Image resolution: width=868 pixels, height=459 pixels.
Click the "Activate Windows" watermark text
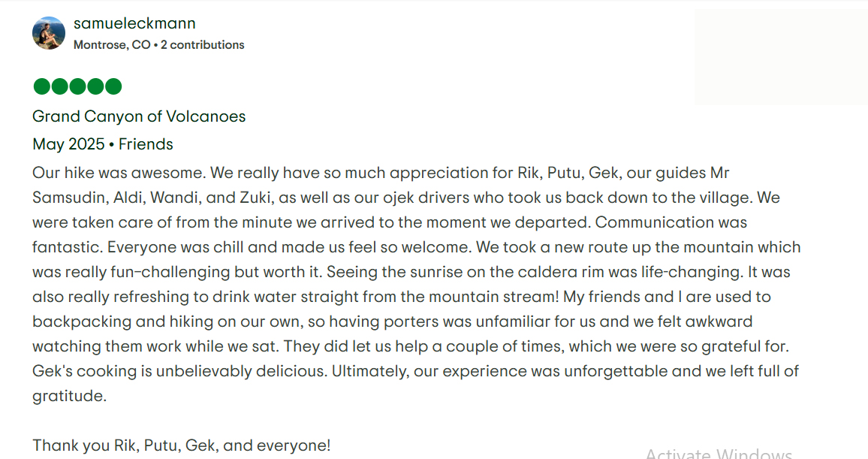[x=718, y=453]
